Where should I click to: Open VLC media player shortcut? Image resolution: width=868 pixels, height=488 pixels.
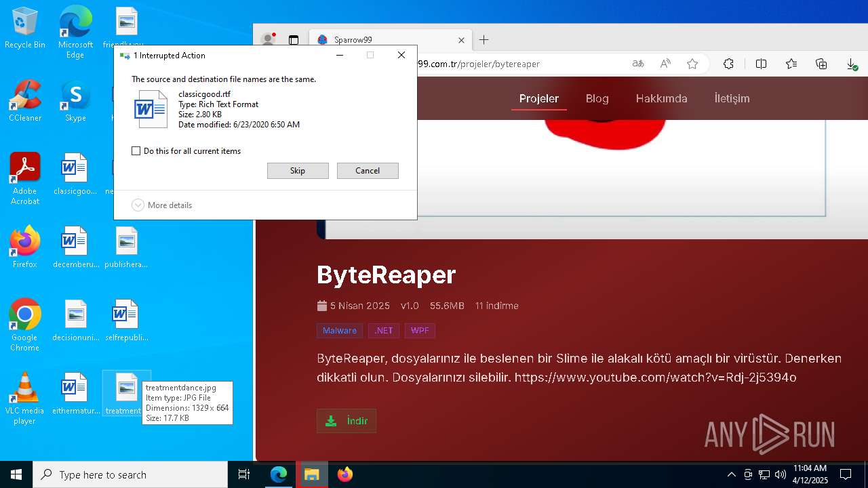(24, 399)
